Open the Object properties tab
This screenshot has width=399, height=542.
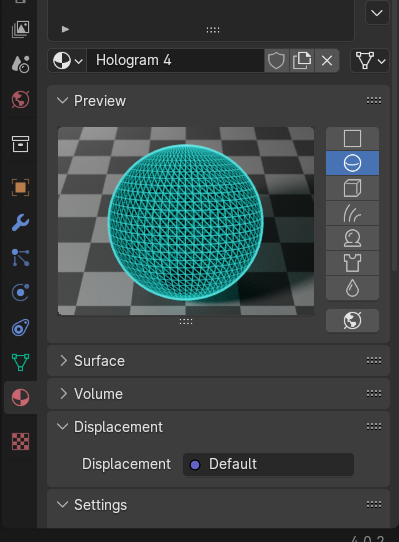tap(20, 187)
